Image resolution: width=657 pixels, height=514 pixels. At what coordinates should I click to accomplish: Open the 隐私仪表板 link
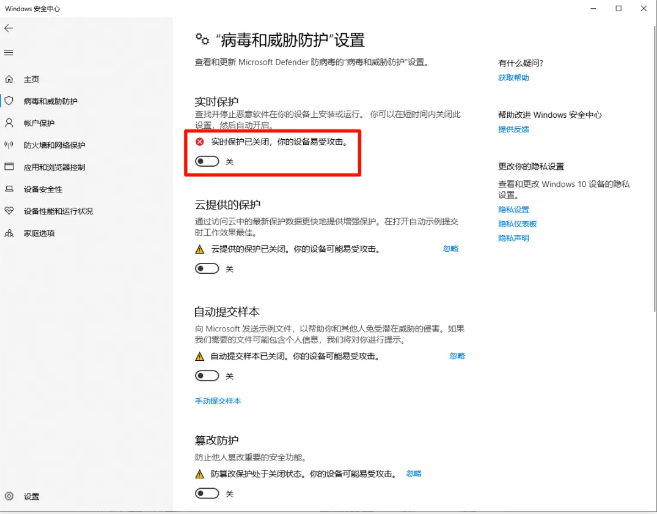pyautogui.click(x=517, y=224)
